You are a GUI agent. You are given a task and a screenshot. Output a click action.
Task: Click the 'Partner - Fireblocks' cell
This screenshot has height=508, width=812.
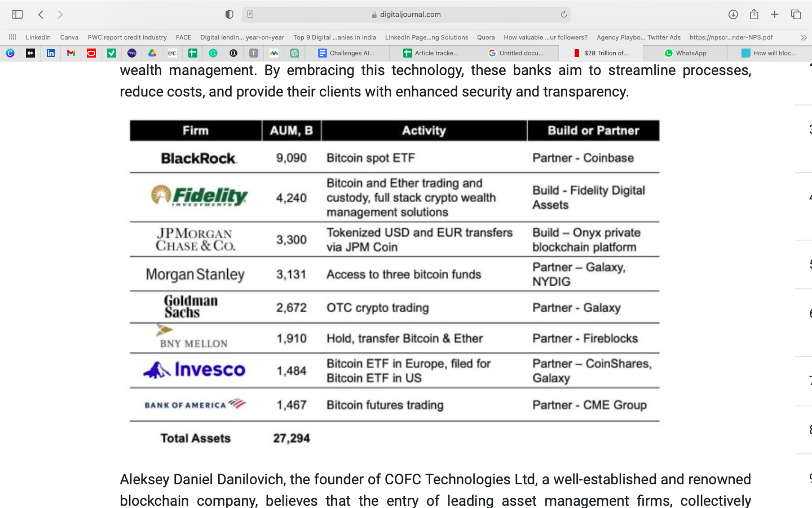[x=585, y=339]
